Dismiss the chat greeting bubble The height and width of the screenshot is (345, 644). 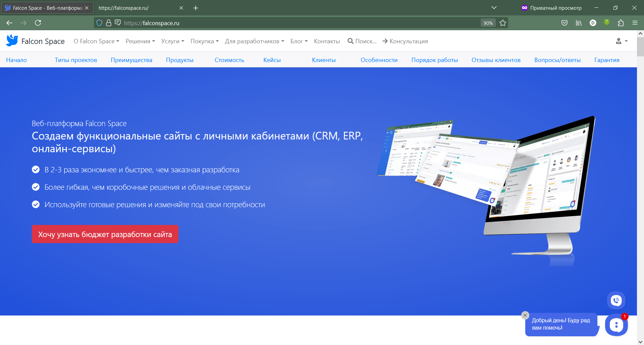(525, 315)
